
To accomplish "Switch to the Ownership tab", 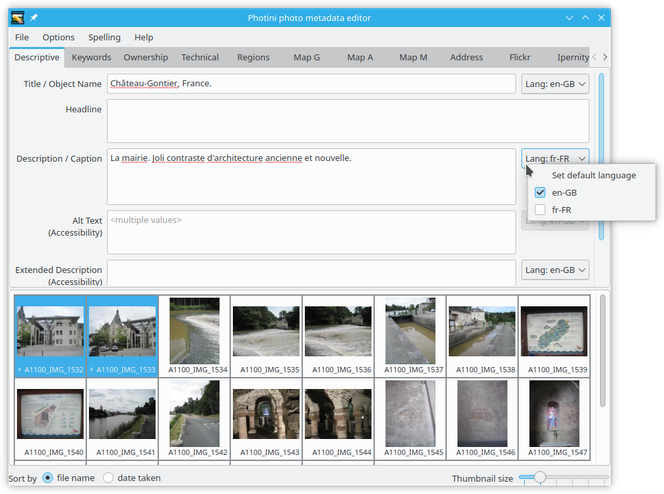I will click(x=146, y=57).
